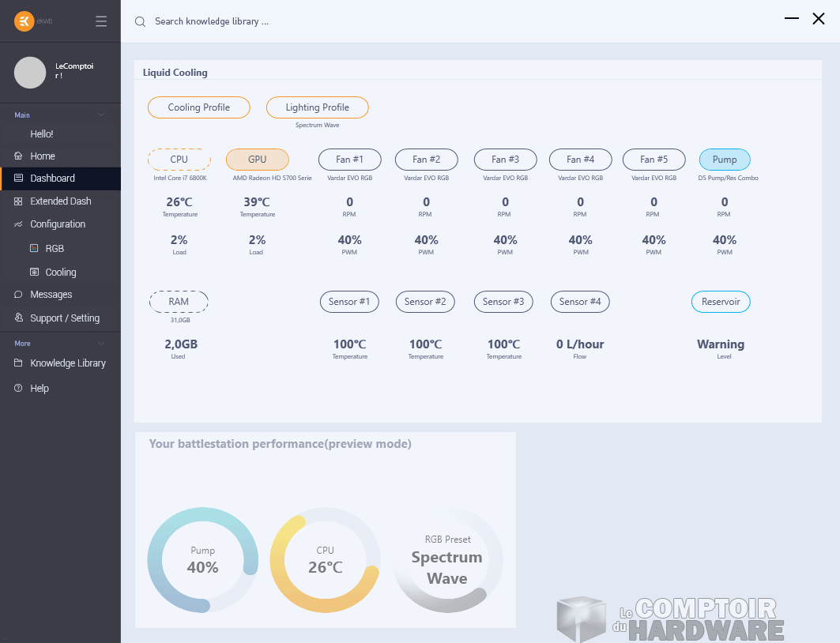Click the Knowledge Library folder icon

click(19, 363)
